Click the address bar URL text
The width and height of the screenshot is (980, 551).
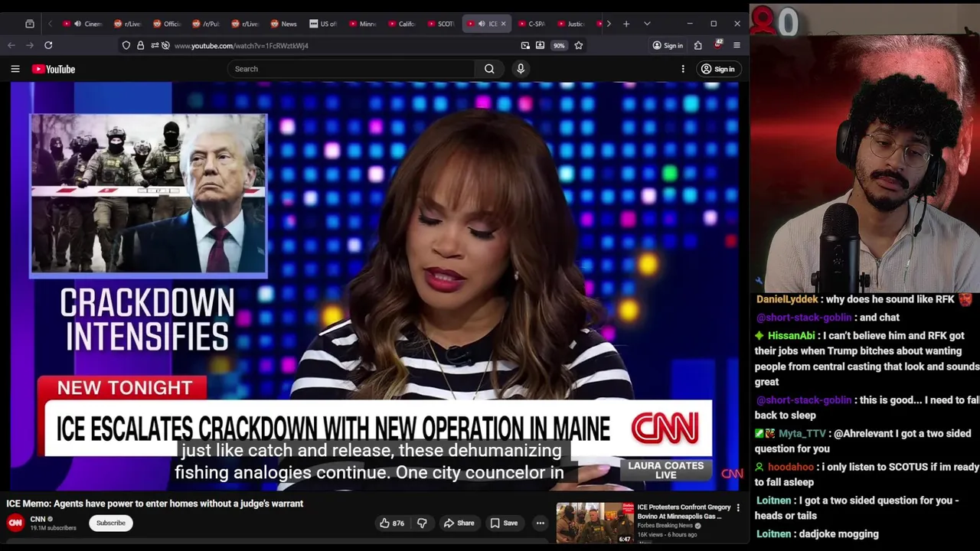point(241,46)
